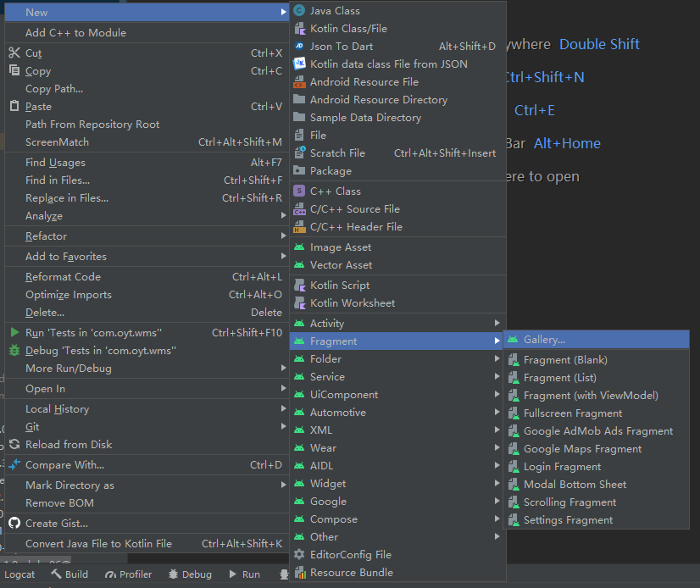The width and height of the screenshot is (700, 588).
Task: Click the Package icon
Action: coord(299,170)
